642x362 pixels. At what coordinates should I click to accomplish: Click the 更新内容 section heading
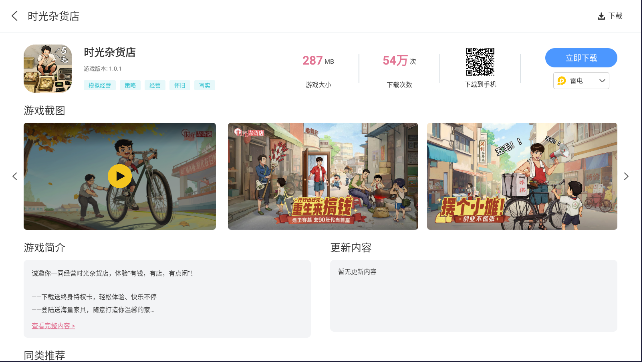click(x=351, y=247)
